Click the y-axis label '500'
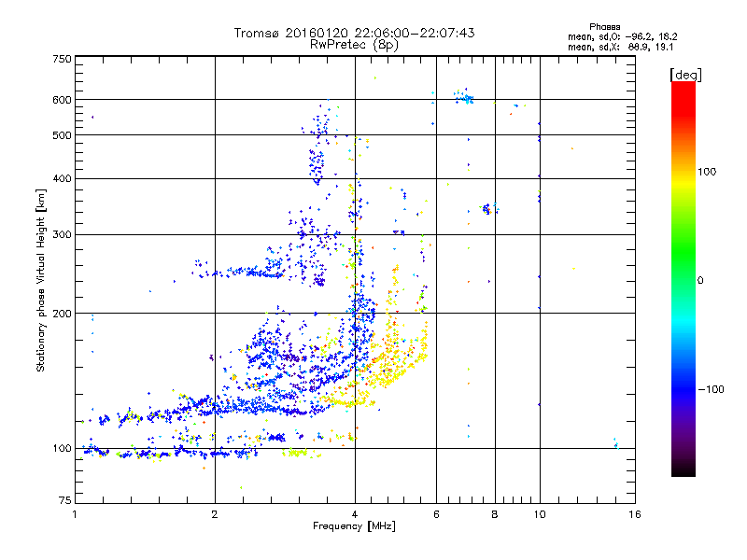This screenshot has height=560, width=747. tap(62, 135)
